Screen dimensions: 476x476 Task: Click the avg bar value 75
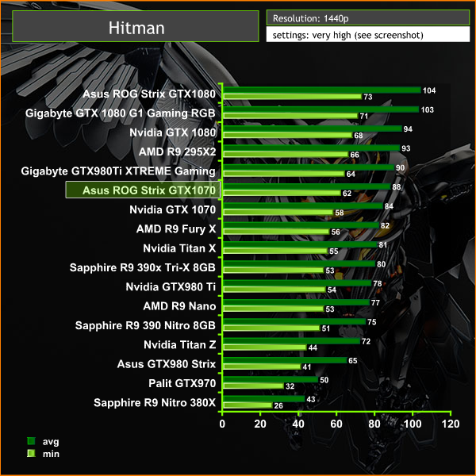(x=371, y=322)
